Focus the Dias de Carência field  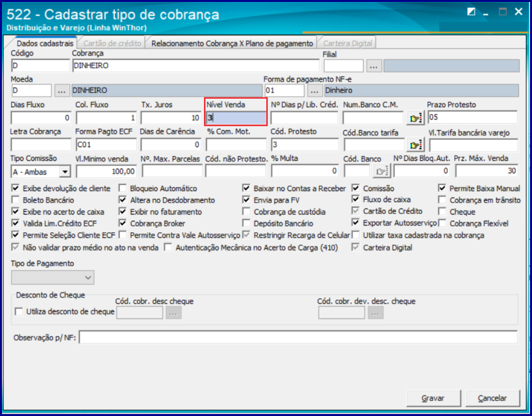pyautogui.click(x=171, y=145)
